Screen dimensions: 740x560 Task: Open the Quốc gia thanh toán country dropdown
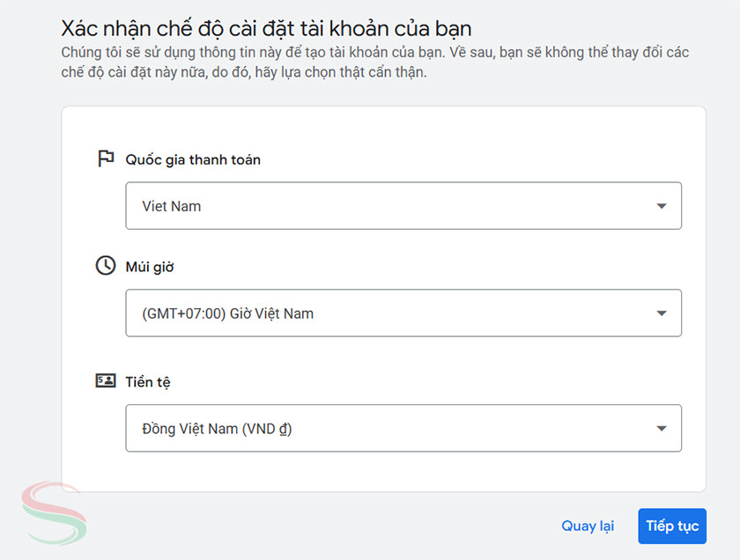point(403,205)
